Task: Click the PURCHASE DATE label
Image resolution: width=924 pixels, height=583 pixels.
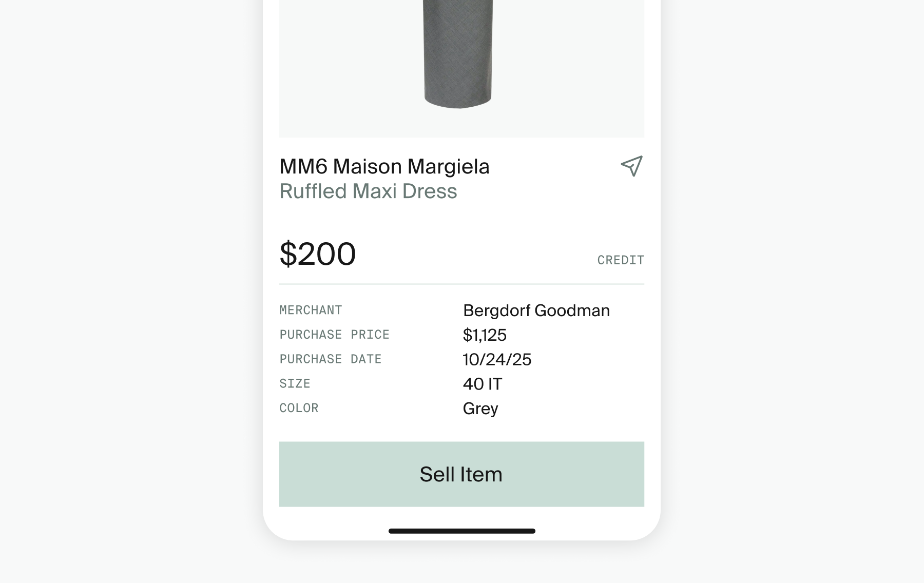Action: pos(330,359)
